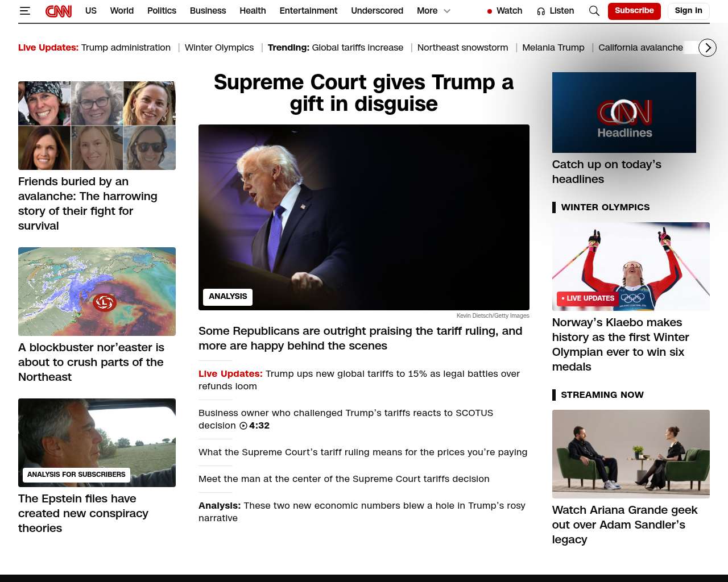728x582 pixels.
Task: Open the Politics section
Action: click(x=162, y=11)
